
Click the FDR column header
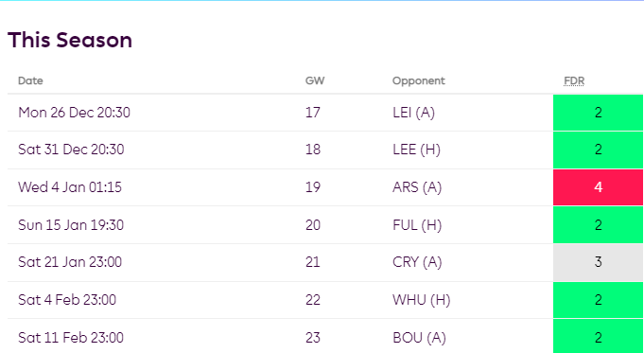pos(574,80)
